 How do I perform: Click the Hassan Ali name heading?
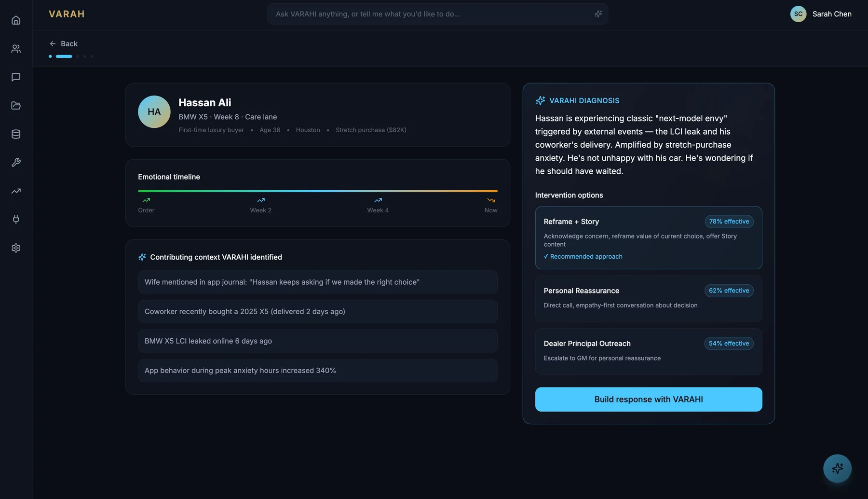[205, 103]
